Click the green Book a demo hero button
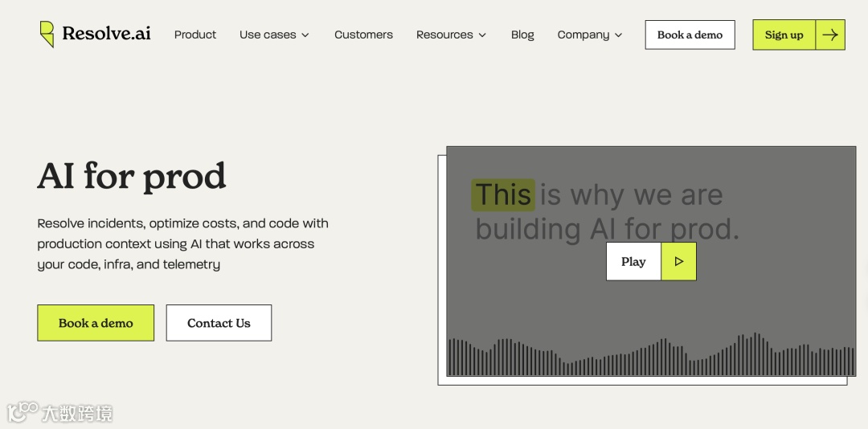Image resolution: width=868 pixels, height=429 pixels. tap(96, 323)
